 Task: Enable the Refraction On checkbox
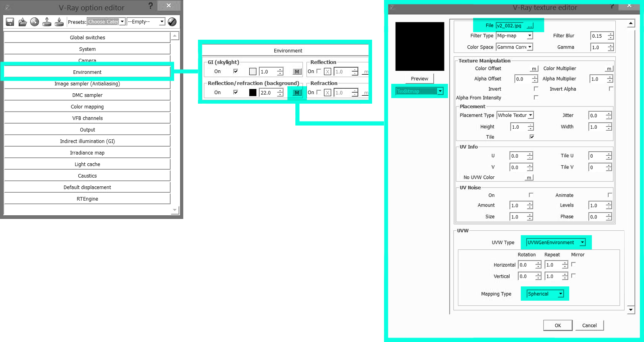click(319, 93)
